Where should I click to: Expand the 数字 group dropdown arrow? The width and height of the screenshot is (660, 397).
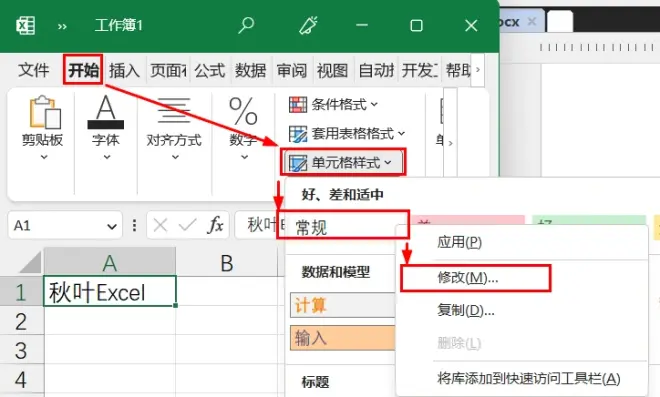point(244,157)
